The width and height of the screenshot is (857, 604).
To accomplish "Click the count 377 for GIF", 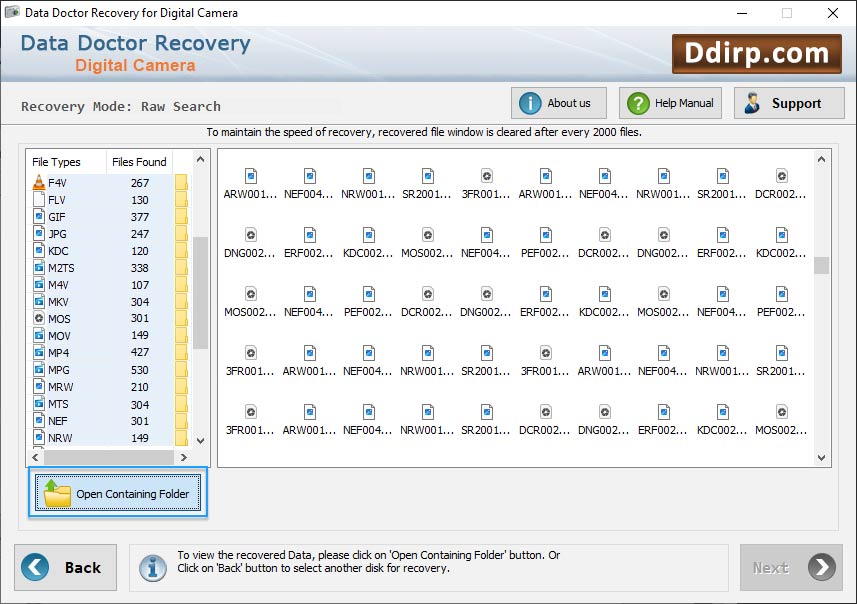I will (140, 217).
